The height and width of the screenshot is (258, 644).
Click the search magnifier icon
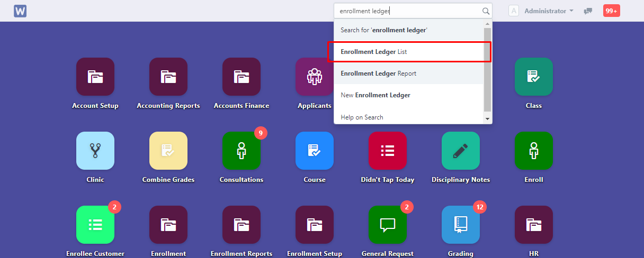(486, 11)
